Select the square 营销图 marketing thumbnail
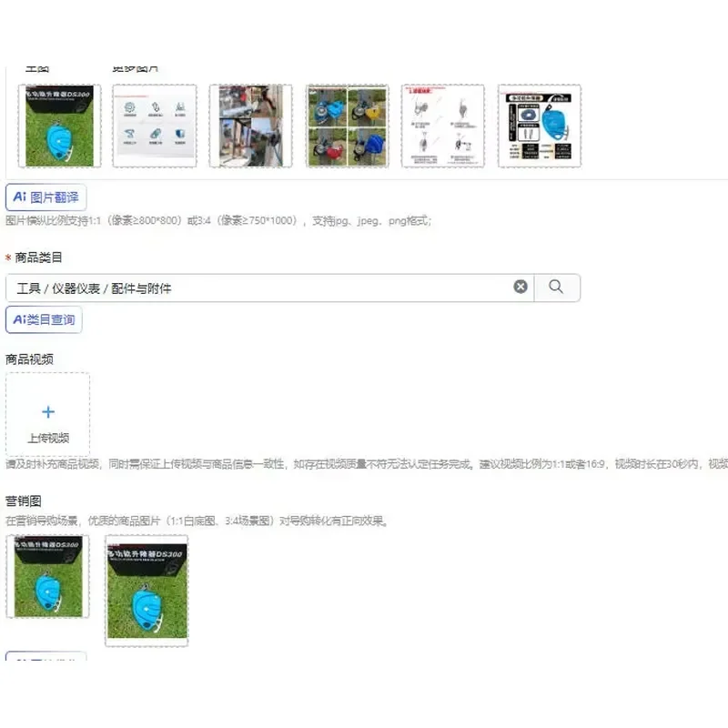The image size is (728, 728). 48,576
